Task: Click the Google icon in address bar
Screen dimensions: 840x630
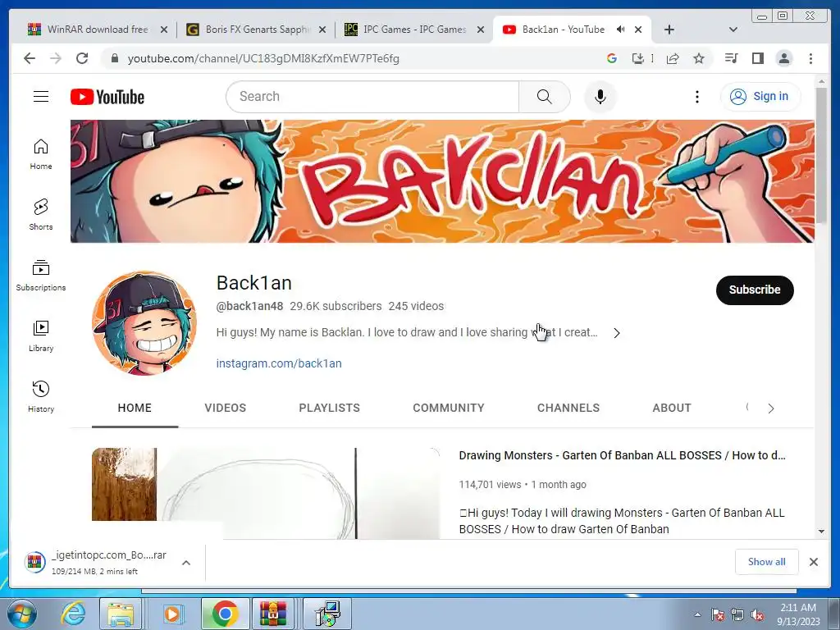Action: click(x=612, y=58)
